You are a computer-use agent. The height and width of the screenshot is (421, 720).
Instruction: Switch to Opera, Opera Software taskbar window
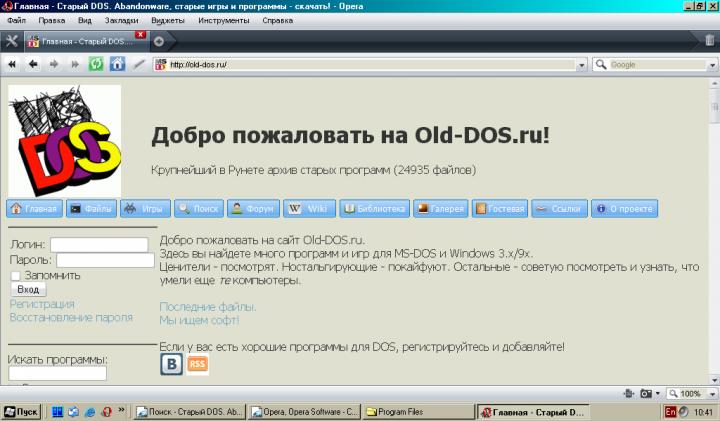tap(304, 412)
